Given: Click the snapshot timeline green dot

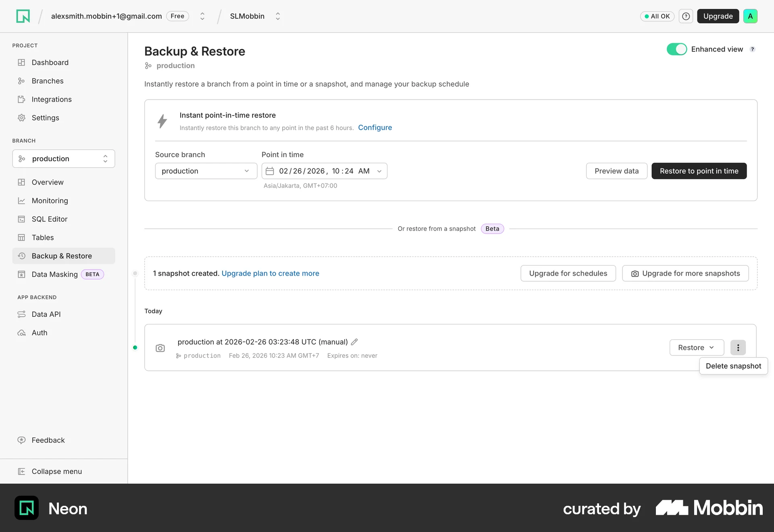Looking at the screenshot, I should 135,347.
